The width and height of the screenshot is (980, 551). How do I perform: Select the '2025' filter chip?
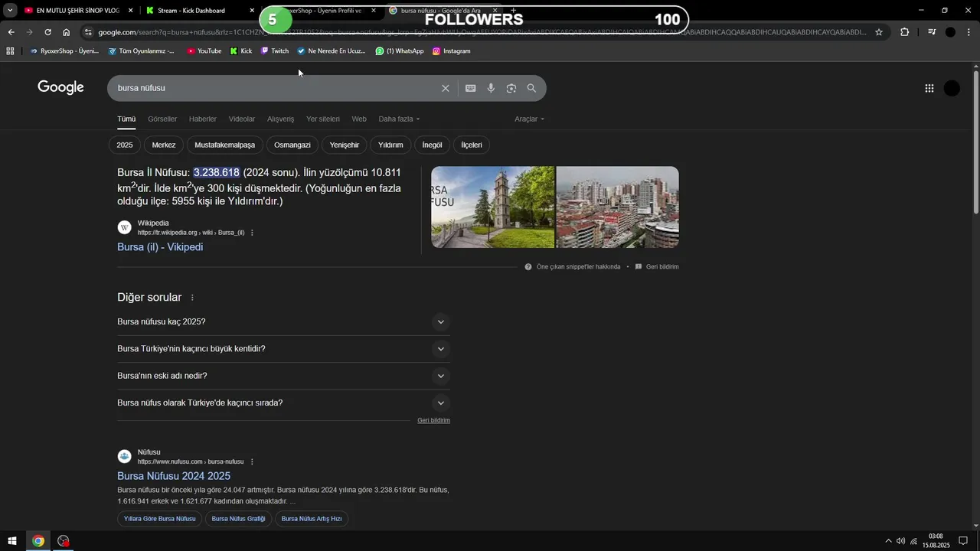(x=125, y=145)
